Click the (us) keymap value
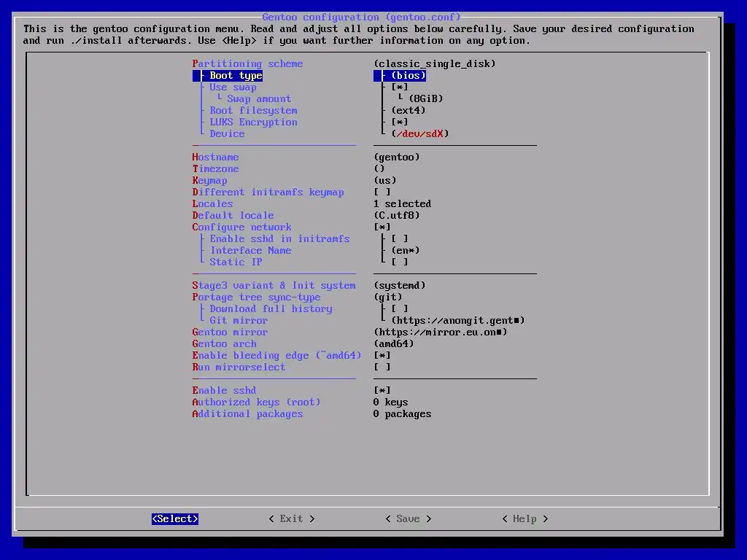Image resolution: width=747 pixels, height=560 pixels. (x=385, y=181)
